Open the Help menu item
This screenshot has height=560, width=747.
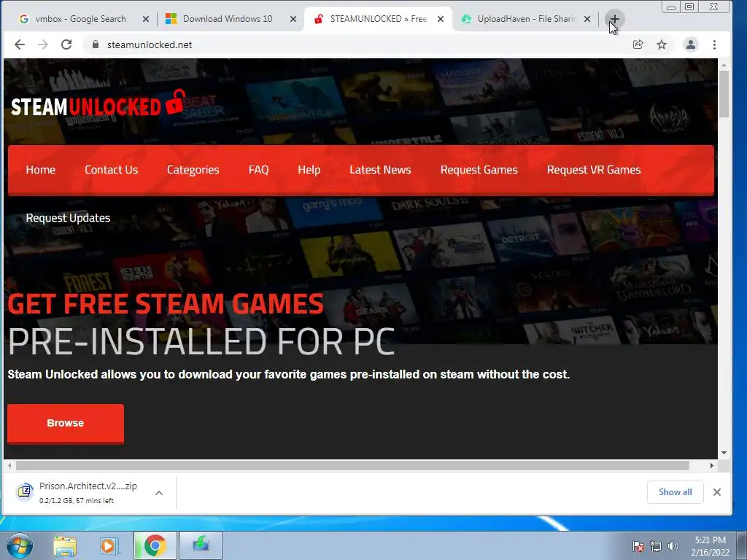309,170
